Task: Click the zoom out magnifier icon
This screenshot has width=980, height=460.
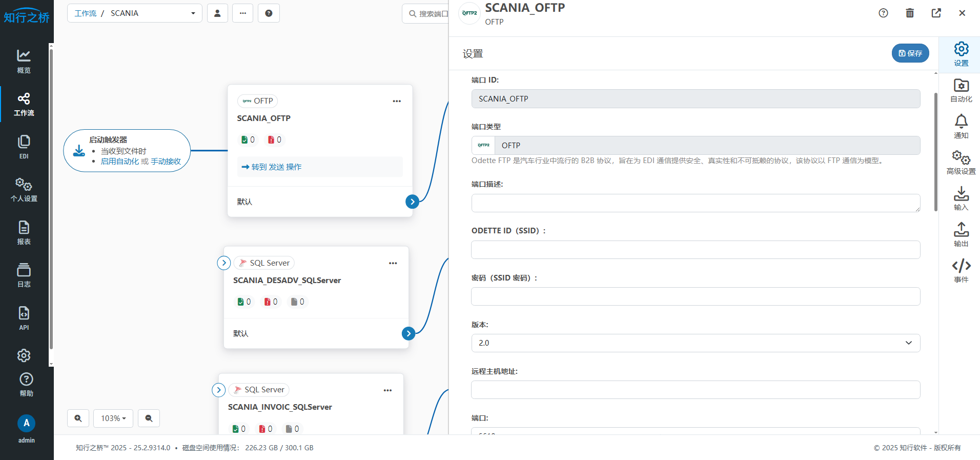Action: tap(149, 418)
